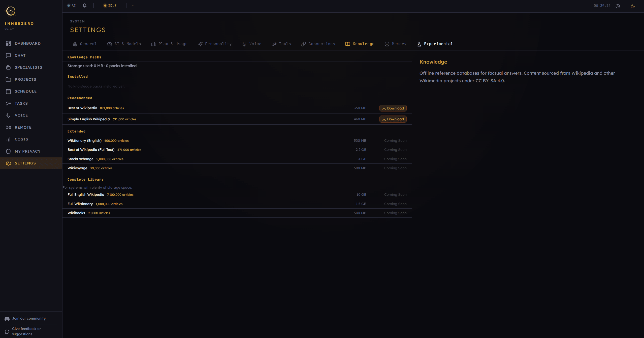This screenshot has height=338, width=644.
Task: Open the Schedule calendar icon
Action: (8, 91)
